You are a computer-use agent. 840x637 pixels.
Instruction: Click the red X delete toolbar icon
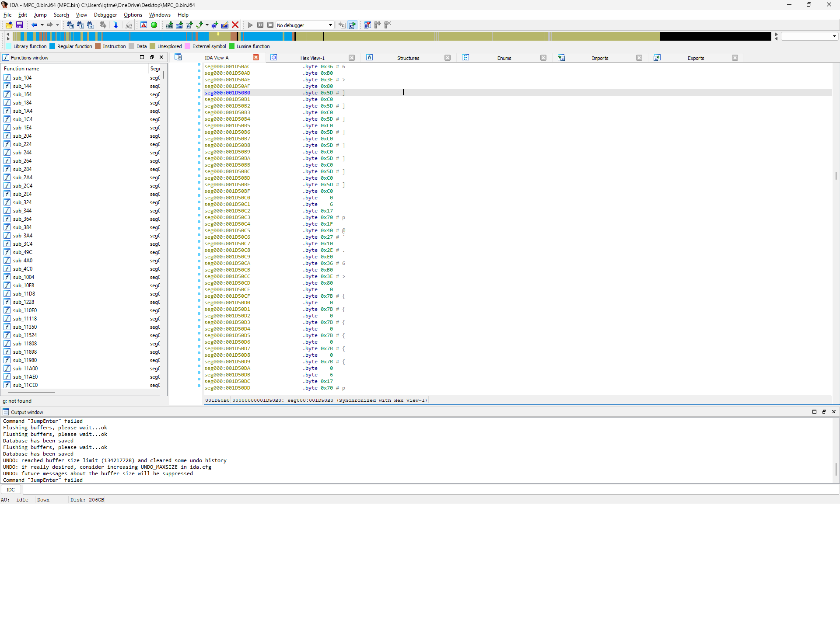coord(235,25)
